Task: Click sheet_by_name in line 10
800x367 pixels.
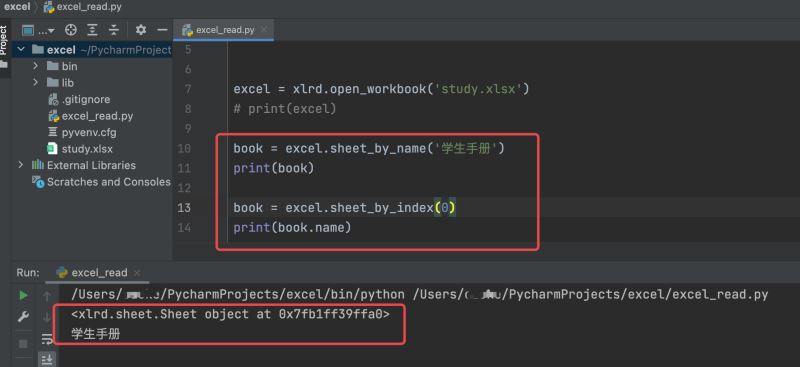Action: [x=378, y=149]
